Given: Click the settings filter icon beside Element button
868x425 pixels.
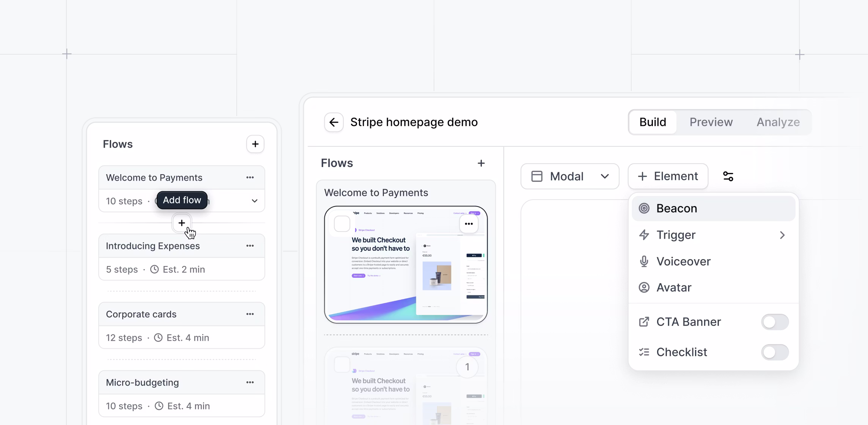Looking at the screenshot, I should pos(728,176).
